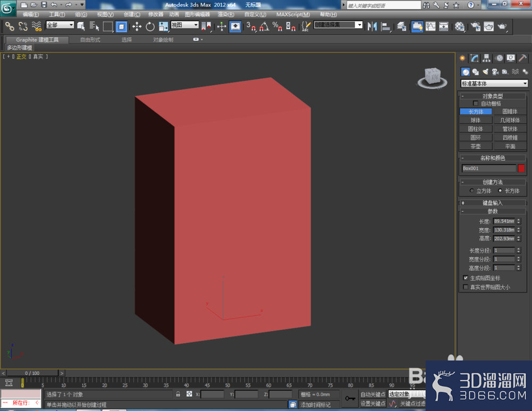
Task: Click the 平面 primitive button
Action: [x=510, y=147]
